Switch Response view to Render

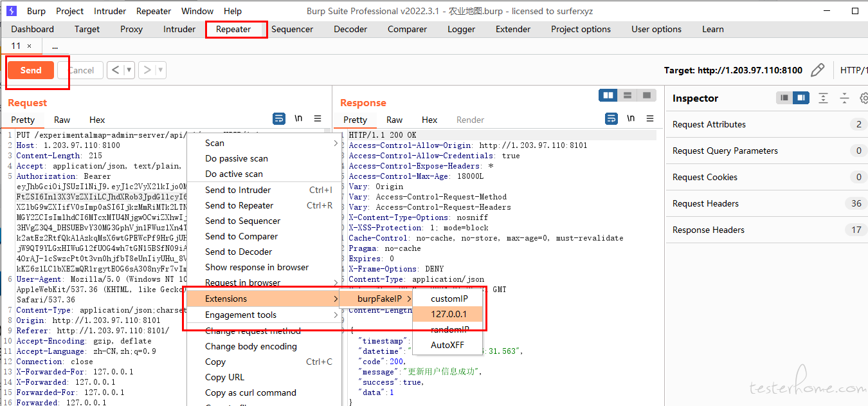(x=470, y=120)
